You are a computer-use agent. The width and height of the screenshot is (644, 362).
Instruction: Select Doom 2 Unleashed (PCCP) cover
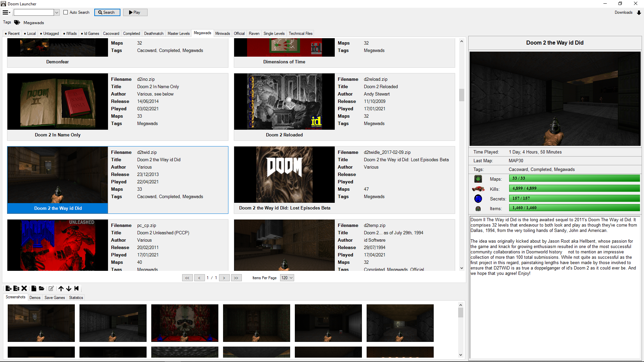[58, 245]
